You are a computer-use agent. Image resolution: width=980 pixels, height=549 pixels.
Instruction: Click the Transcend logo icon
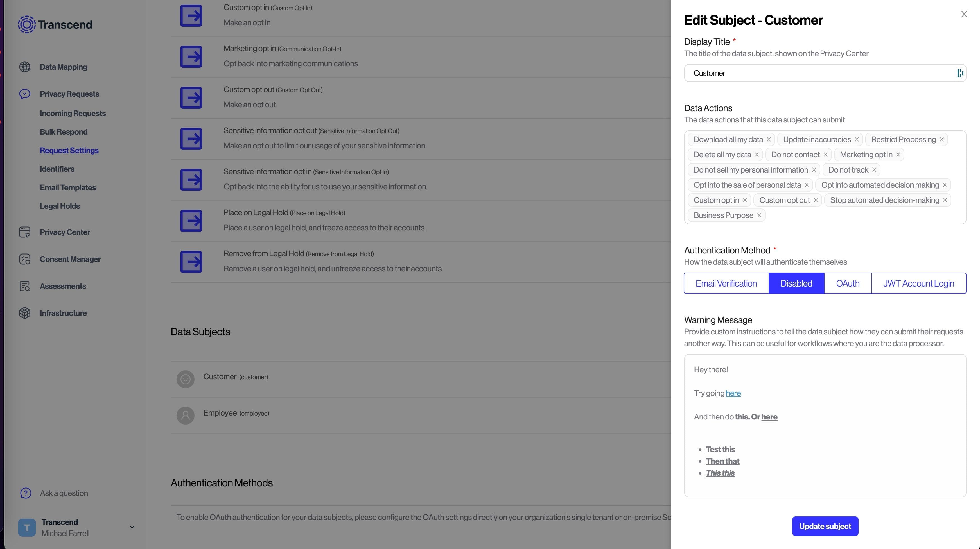pos(27,24)
